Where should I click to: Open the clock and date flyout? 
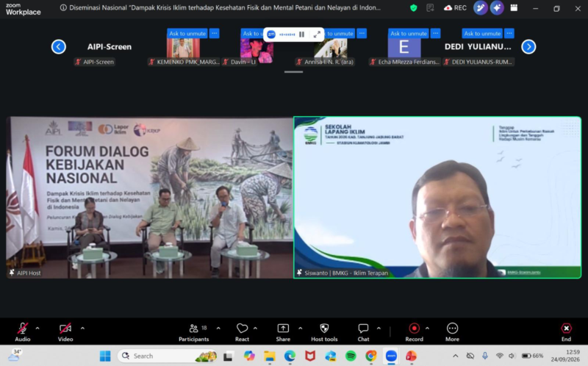coord(565,356)
